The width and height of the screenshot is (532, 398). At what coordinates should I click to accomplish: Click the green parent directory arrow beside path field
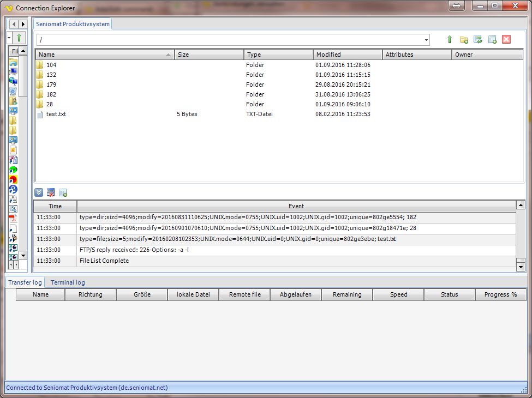tap(450, 39)
